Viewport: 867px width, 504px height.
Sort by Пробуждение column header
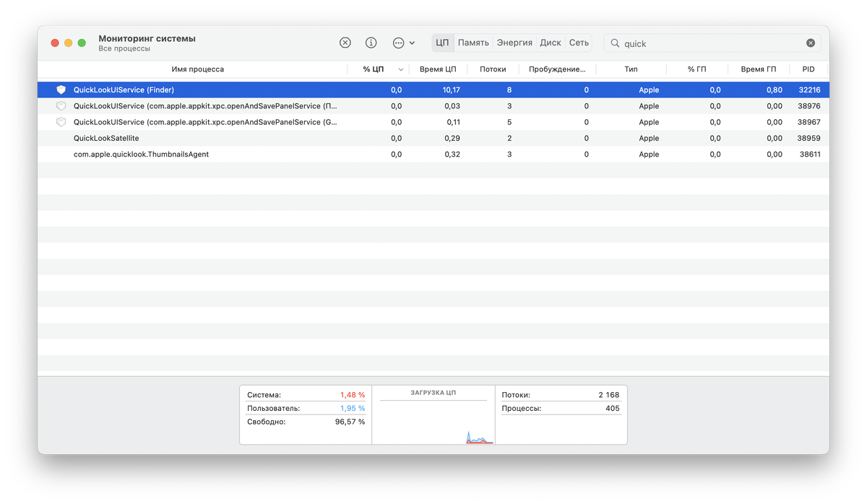[557, 69]
